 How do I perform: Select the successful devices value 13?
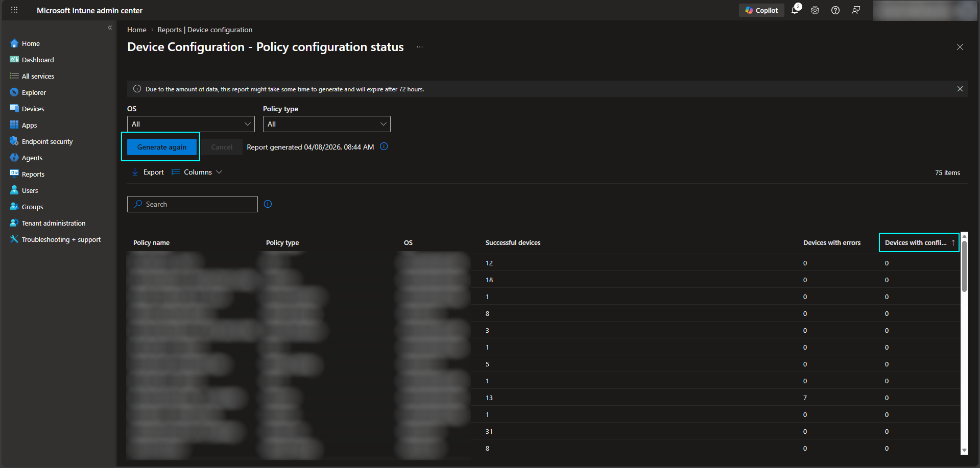click(x=489, y=398)
